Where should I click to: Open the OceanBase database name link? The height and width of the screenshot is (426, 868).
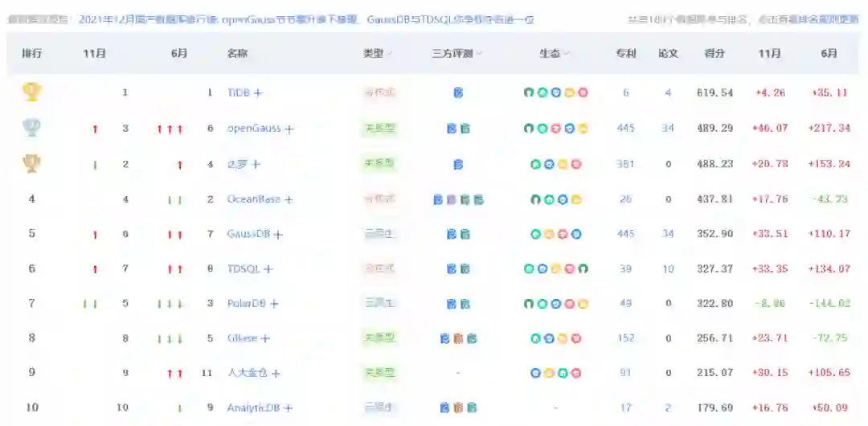[x=253, y=199]
